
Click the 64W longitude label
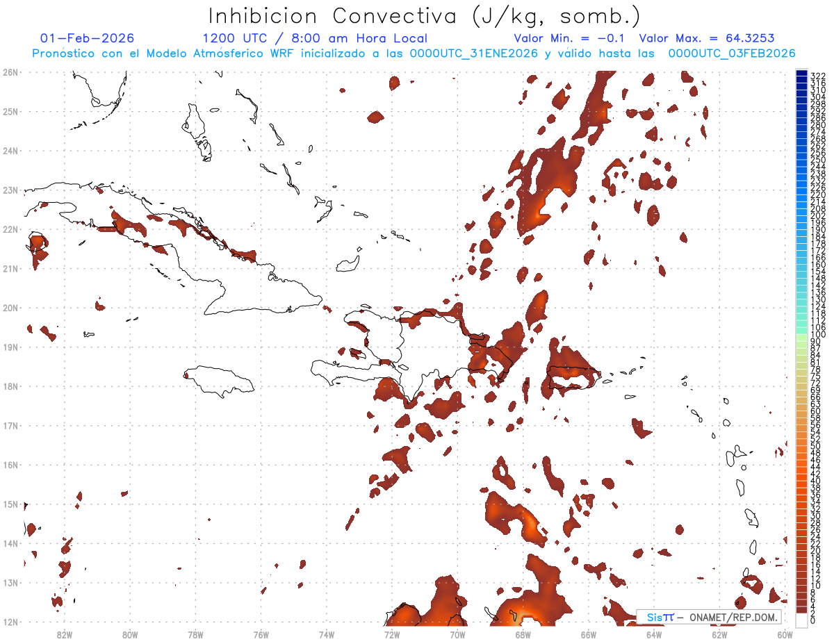coord(654,634)
